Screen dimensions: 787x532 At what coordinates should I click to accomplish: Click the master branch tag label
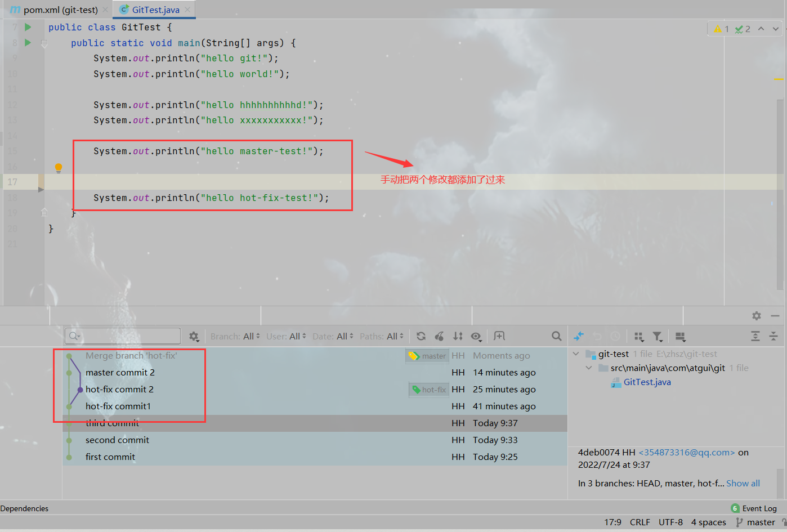(x=427, y=356)
